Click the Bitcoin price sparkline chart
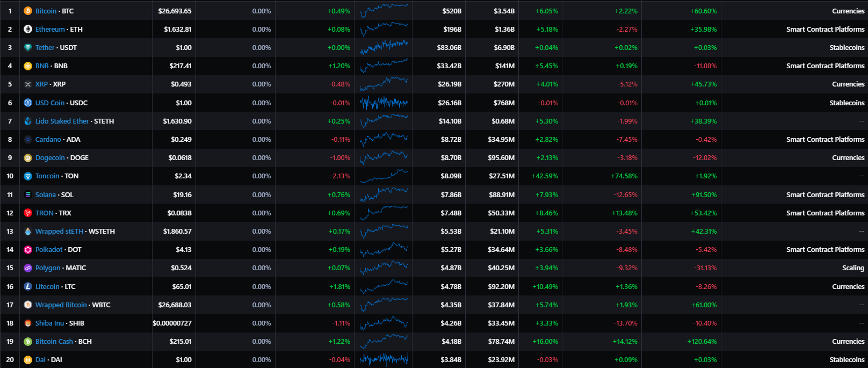This screenshot has height=368, width=868. [x=384, y=11]
